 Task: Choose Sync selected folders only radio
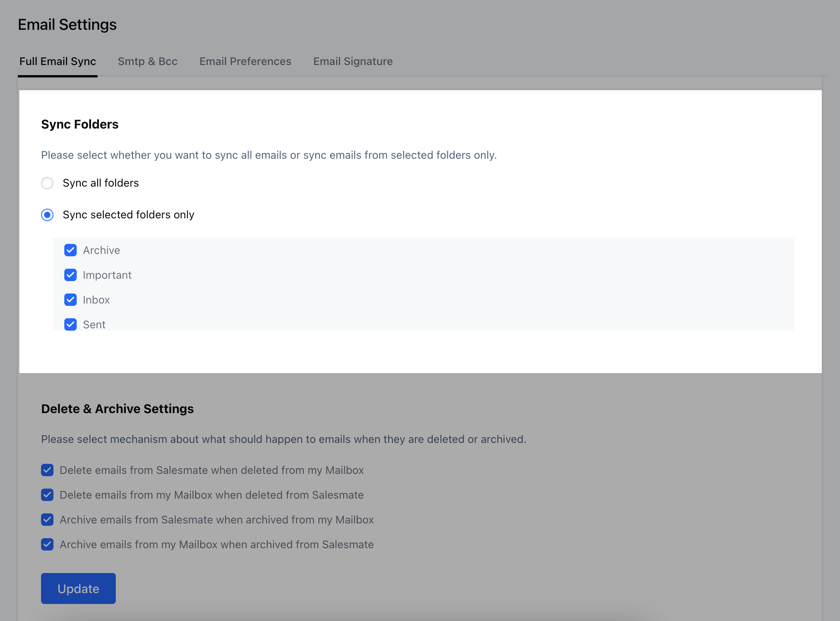coord(47,215)
